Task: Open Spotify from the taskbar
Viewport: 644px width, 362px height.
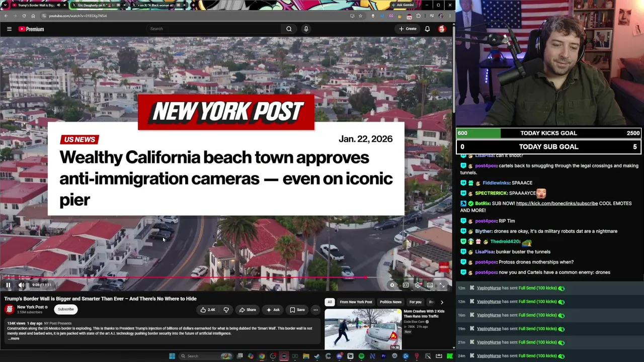Action: point(361,356)
